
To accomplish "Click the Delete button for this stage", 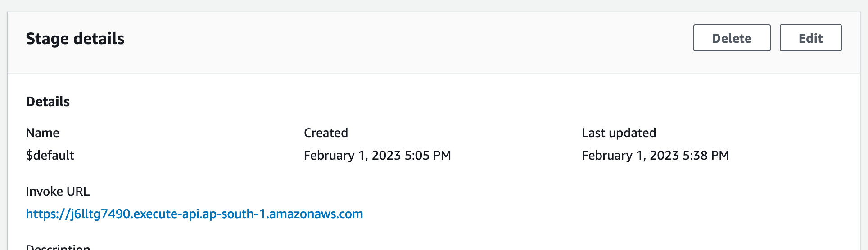I will 732,38.
